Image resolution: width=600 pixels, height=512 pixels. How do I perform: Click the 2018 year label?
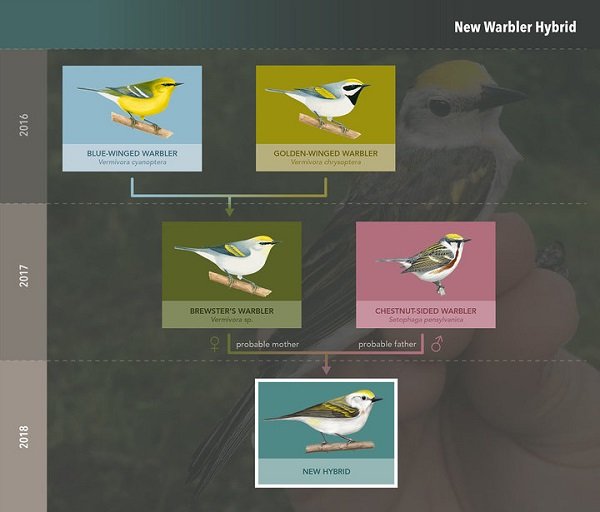pyautogui.click(x=23, y=434)
